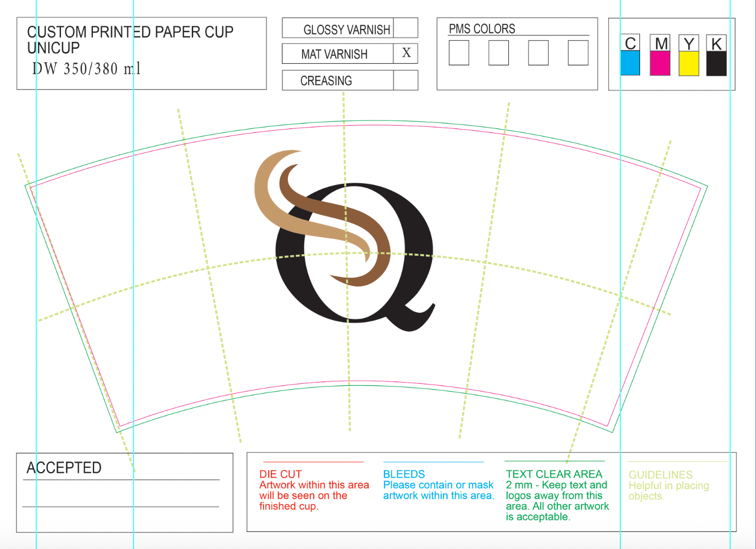Viewport: 756px width, 549px height.
Task: Click the green TEXT CLEAR AREA heading
Action: [x=554, y=474]
